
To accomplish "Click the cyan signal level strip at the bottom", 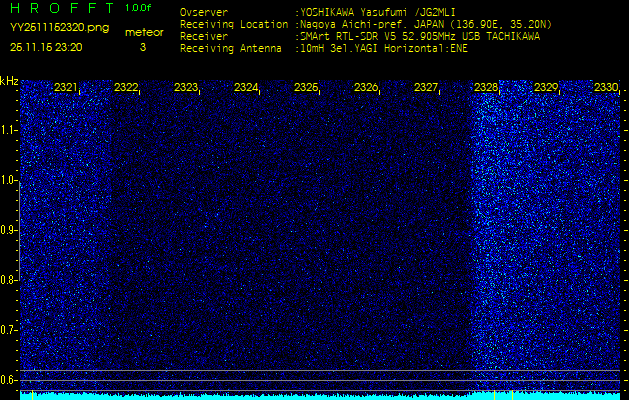I will (320, 396).
